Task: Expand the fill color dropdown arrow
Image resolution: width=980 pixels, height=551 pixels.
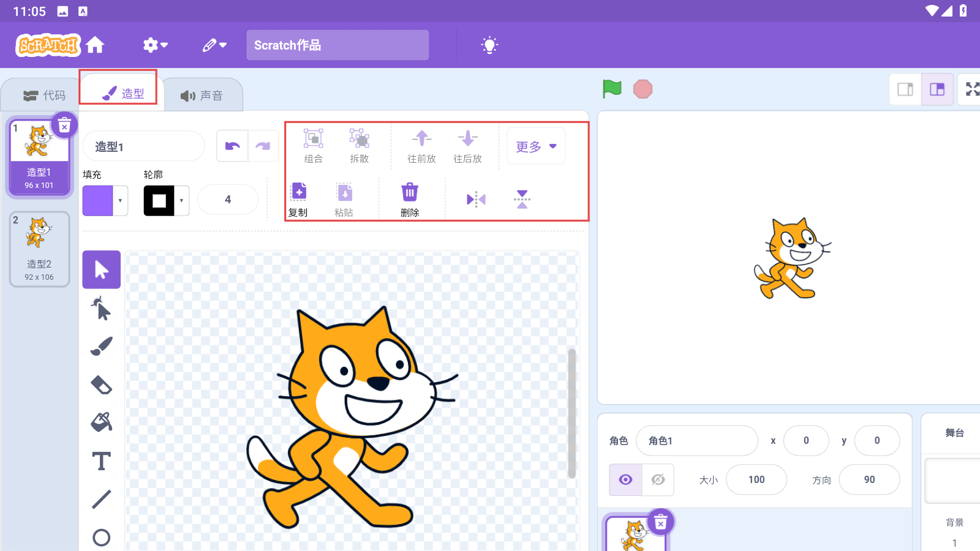Action: 120,201
